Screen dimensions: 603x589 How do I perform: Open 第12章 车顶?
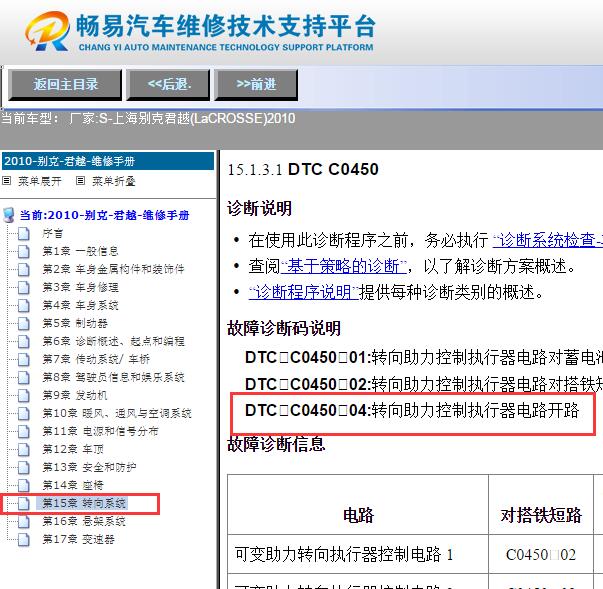(x=73, y=449)
